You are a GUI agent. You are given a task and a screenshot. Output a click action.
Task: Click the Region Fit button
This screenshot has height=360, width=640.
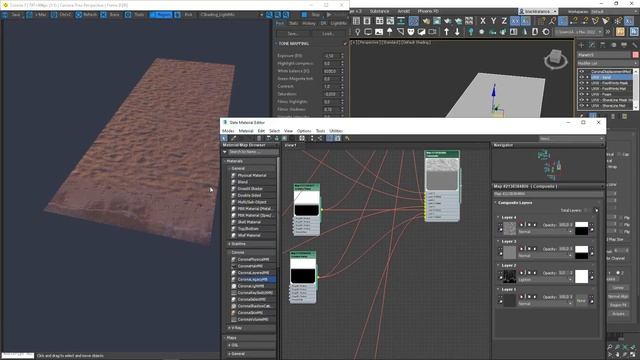pyautogui.click(x=618, y=305)
